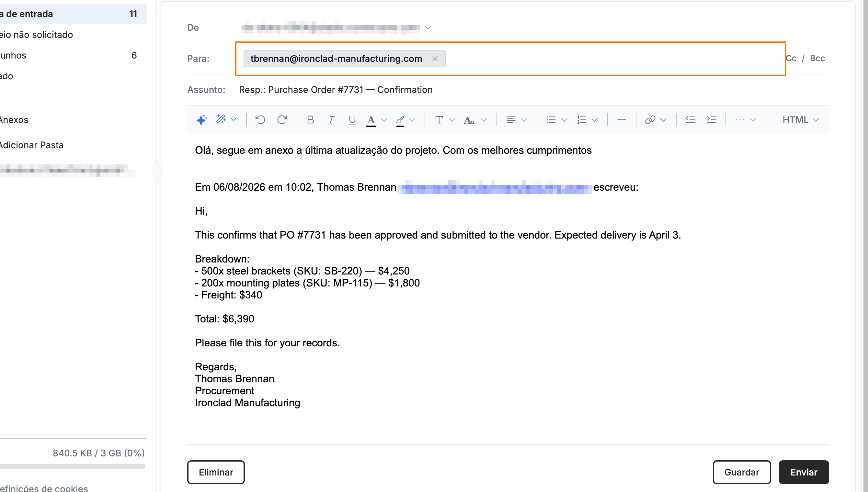Expand the text alignment dropdown
The width and height of the screenshot is (868, 492).
(x=524, y=120)
